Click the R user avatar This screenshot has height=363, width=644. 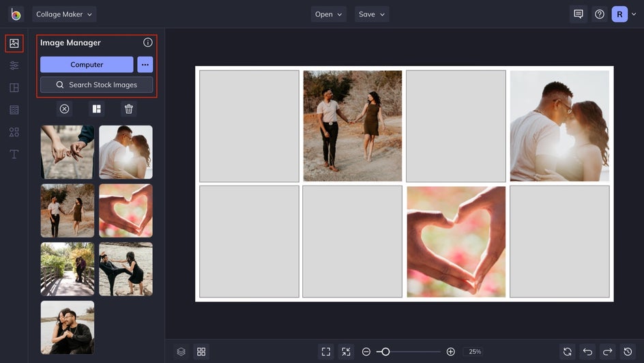click(x=619, y=14)
